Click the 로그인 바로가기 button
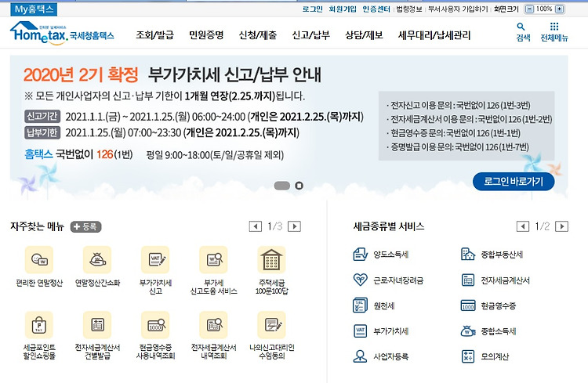Viewport: 588px width, 383px height. pos(514,182)
